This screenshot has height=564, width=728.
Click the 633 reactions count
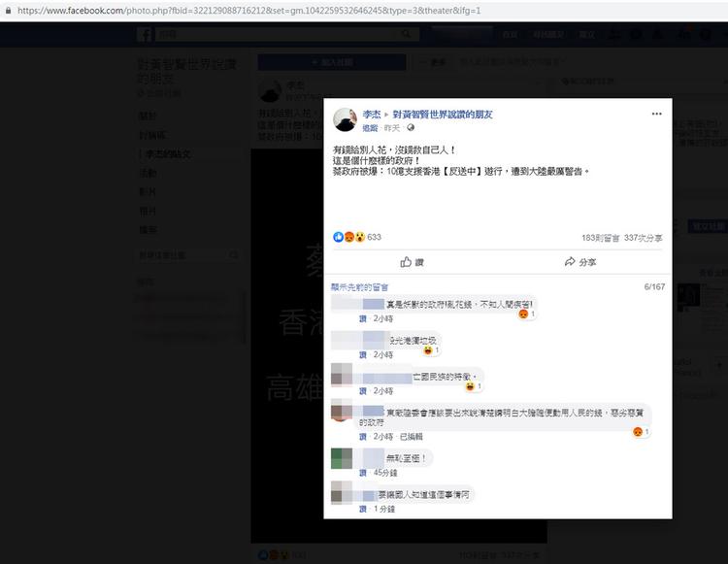pyautogui.click(x=375, y=237)
